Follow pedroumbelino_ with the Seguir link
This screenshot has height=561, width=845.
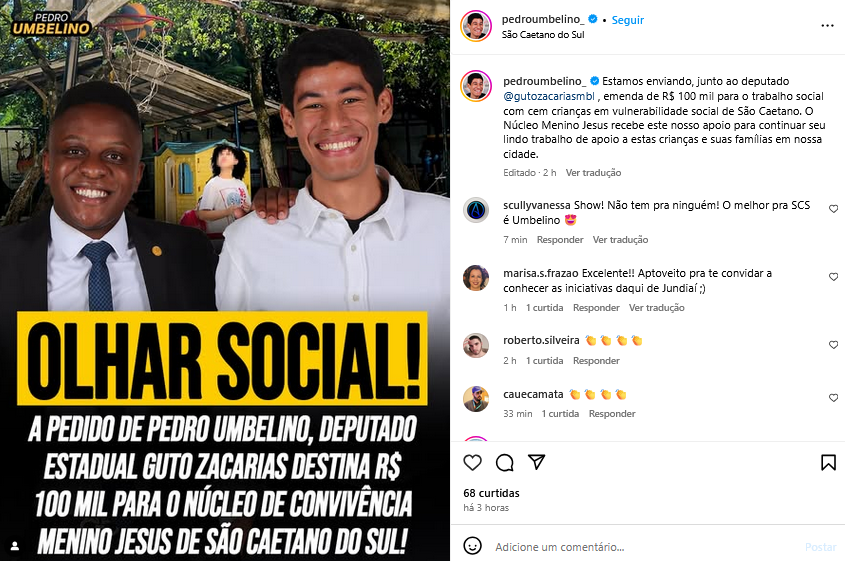tap(628, 20)
